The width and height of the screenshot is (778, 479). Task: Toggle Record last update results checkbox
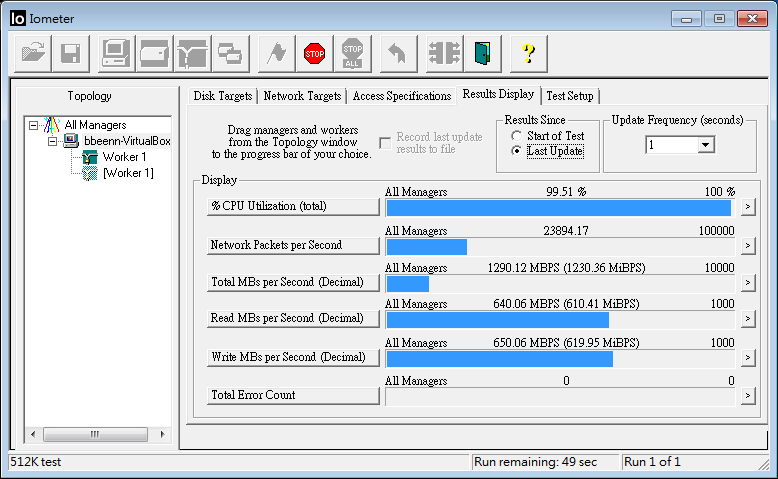(385, 143)
